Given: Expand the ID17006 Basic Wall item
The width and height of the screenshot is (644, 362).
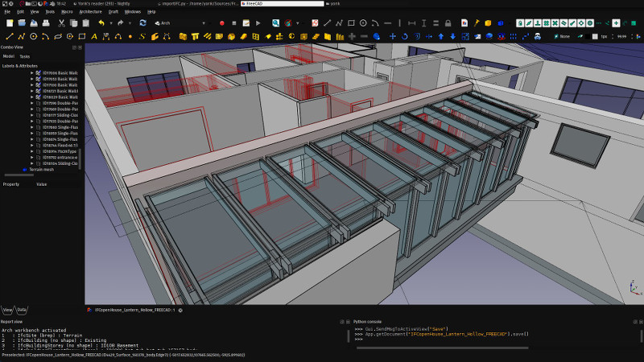Looking at the screenshot, I should point(31,73).
